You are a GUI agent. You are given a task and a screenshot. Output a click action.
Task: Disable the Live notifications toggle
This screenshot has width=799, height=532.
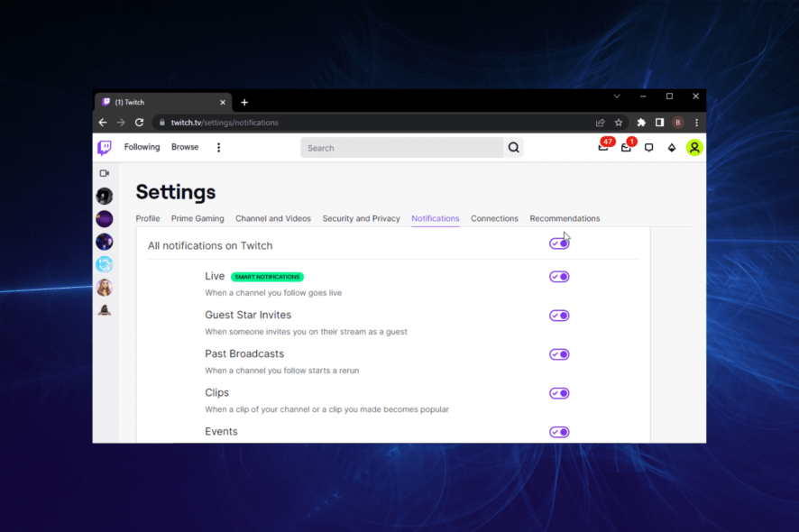[x=559, y=277]
